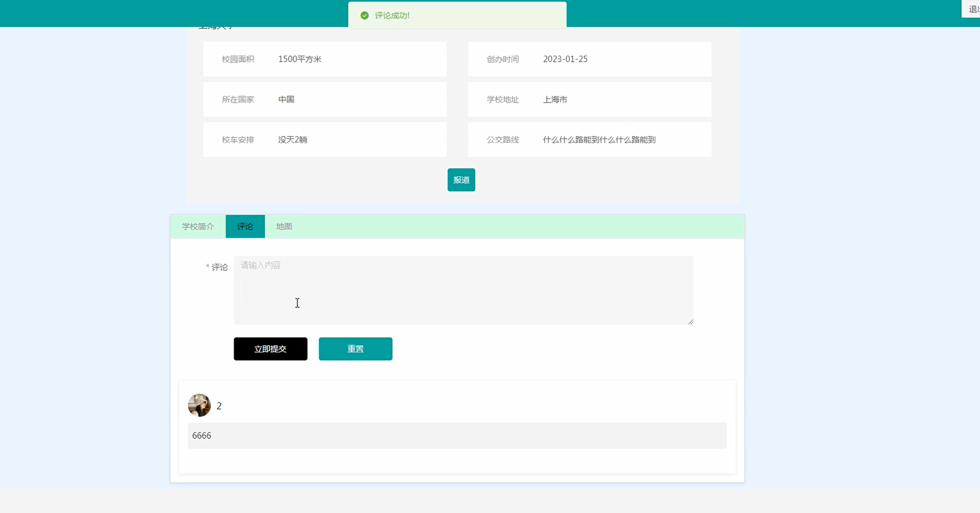
Task: Submit comment with 立即提交 button
Action: [x=270, y=349]
